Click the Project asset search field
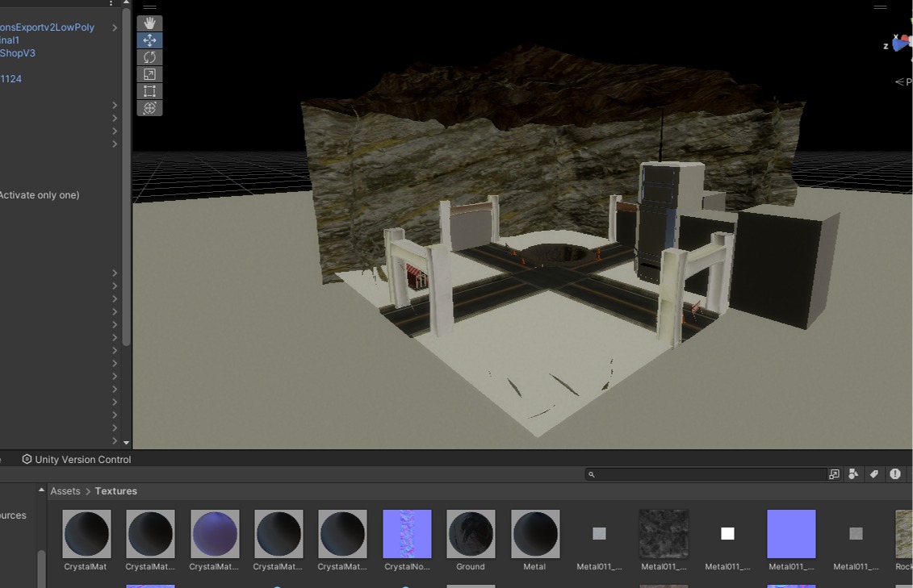The height and width of the screenshot is (588, 913). pos(706,474)
